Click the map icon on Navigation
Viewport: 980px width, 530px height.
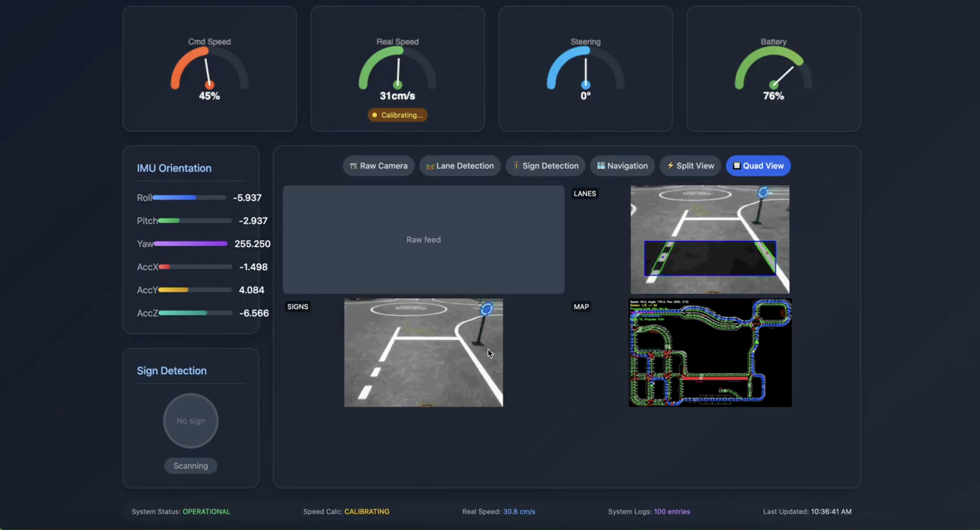(x=601, y=166)
